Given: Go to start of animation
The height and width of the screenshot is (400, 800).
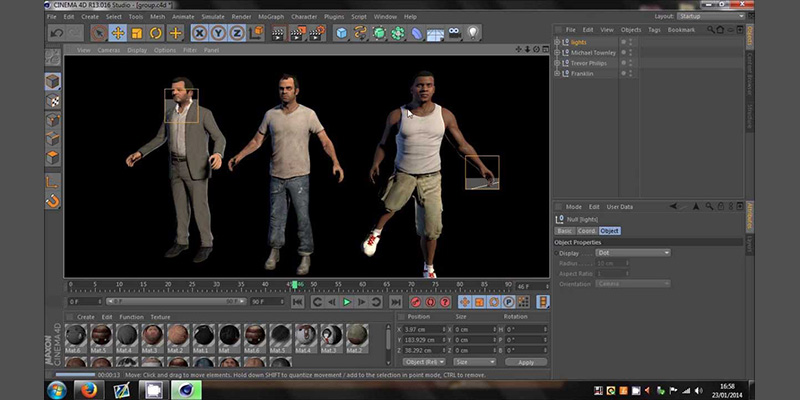Looking at the screenshot, I should 298,302.
